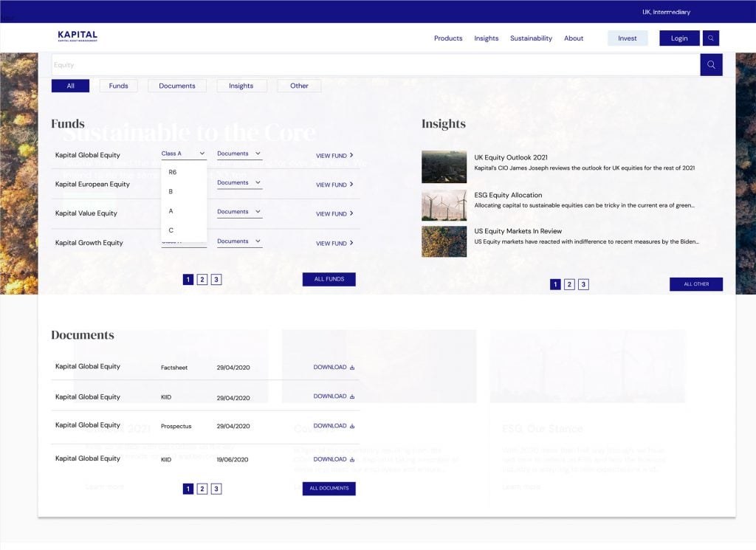Open ESG Equity Allocation wind turbine thumbnail
756x550 pixels.
(444, 205)
